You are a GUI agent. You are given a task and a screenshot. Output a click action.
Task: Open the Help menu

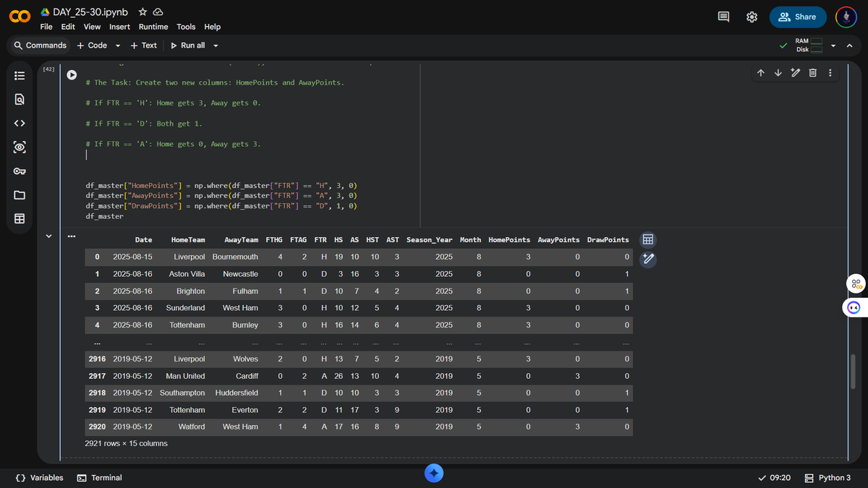point(212,27)
